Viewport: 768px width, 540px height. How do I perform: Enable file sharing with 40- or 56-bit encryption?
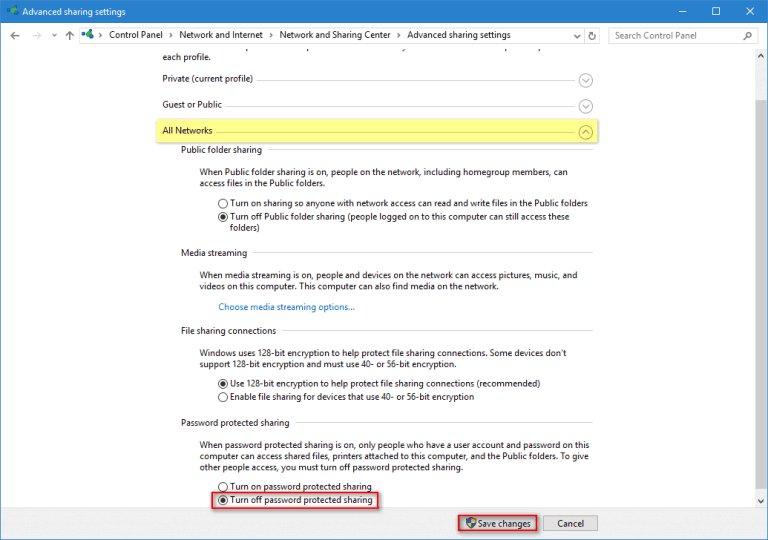coord(223,397)
